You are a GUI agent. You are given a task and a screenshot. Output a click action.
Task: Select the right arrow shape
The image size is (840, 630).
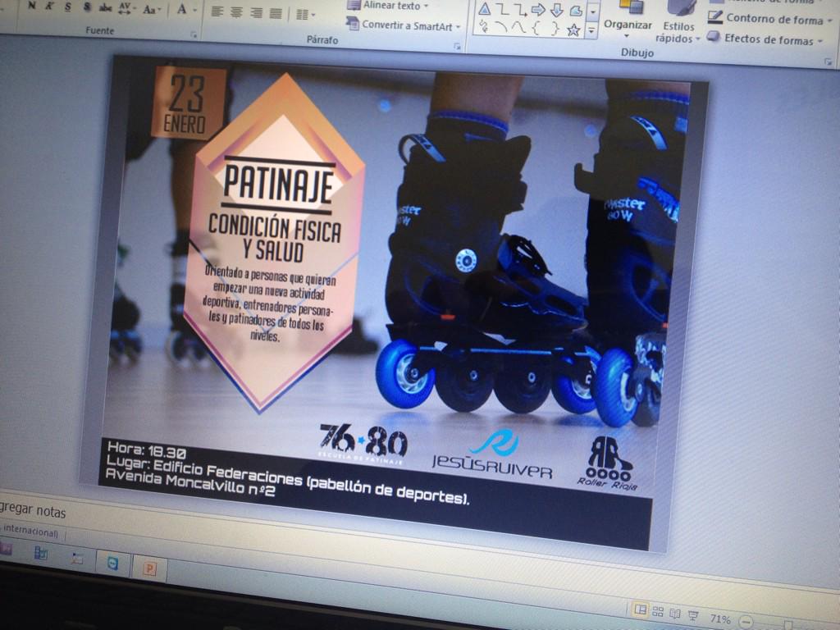pyautogui.click(x=538, y=10)
